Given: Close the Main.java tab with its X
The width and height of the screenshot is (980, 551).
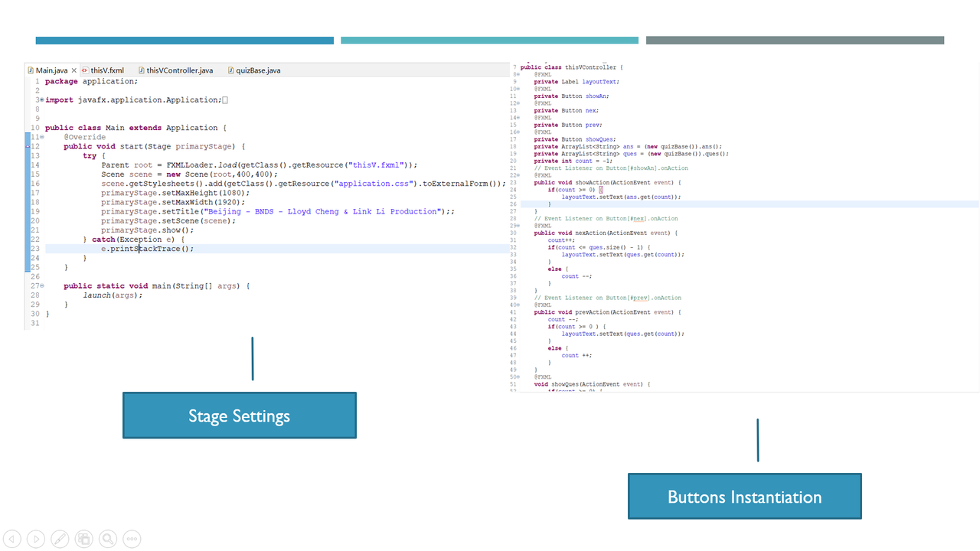Looking at the screenshot, I should coord(74,70).
